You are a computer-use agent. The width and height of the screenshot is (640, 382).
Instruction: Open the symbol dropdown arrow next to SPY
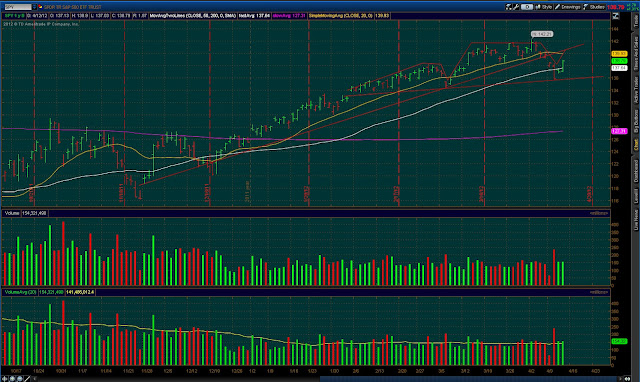34,7
